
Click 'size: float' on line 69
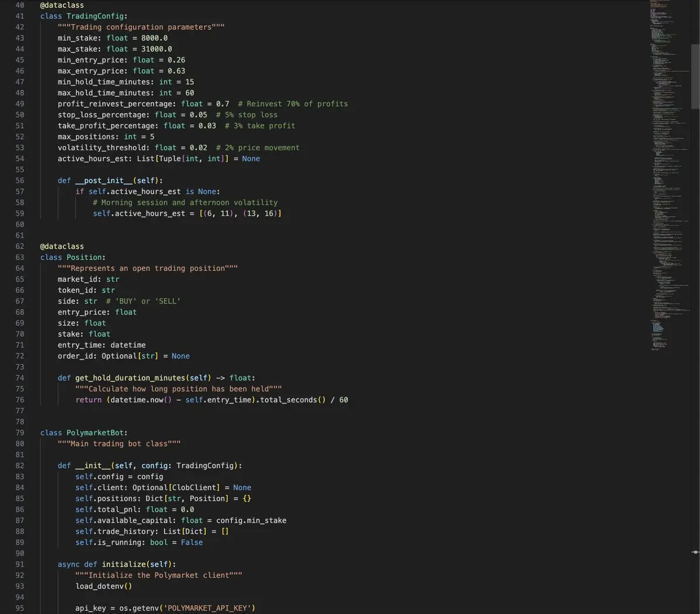[x=82, y=323]
